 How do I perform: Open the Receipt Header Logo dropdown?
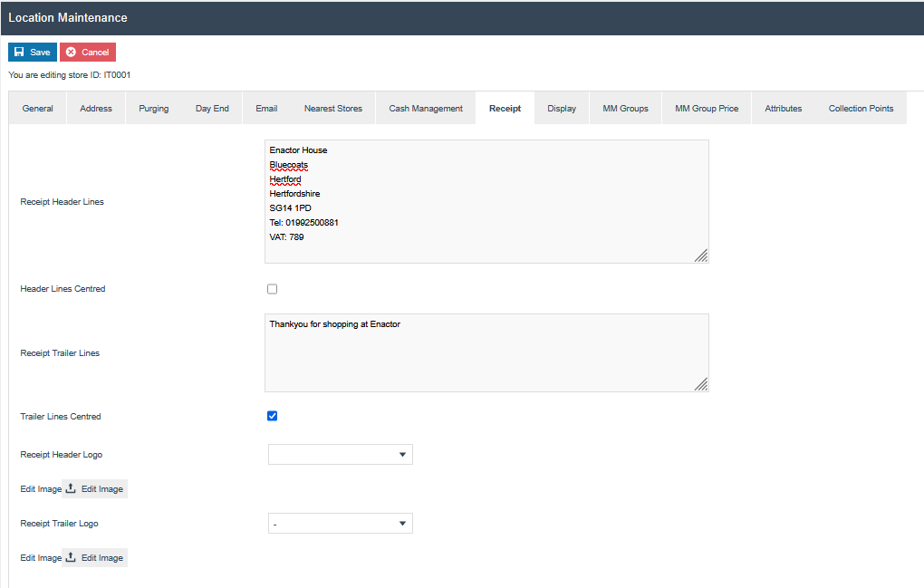[x=341, y=455]
